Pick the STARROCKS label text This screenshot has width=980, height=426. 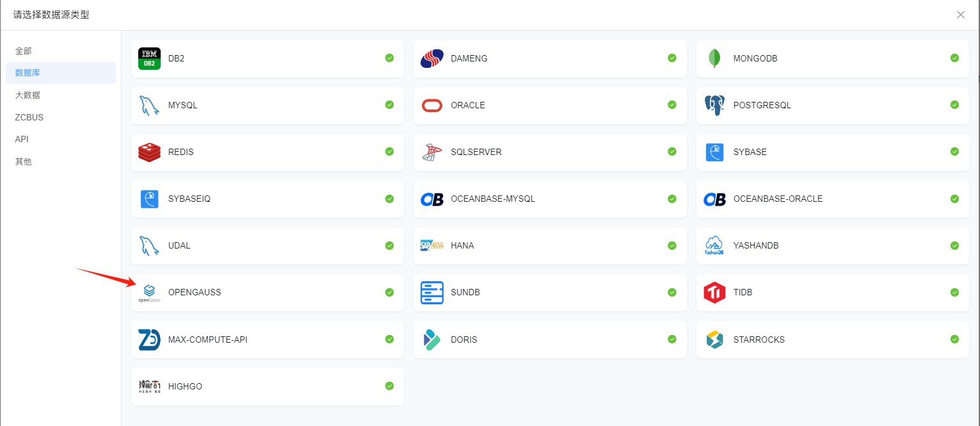click(759, 340)
